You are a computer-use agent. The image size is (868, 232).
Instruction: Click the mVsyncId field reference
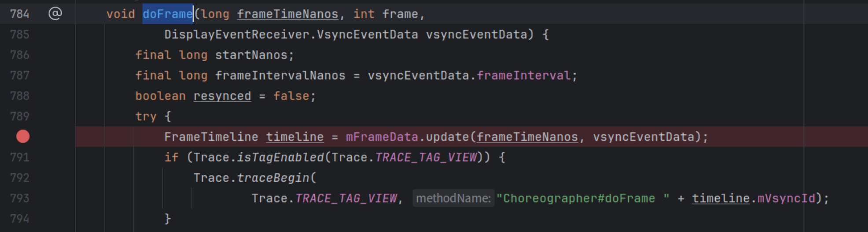pos(786,199)
